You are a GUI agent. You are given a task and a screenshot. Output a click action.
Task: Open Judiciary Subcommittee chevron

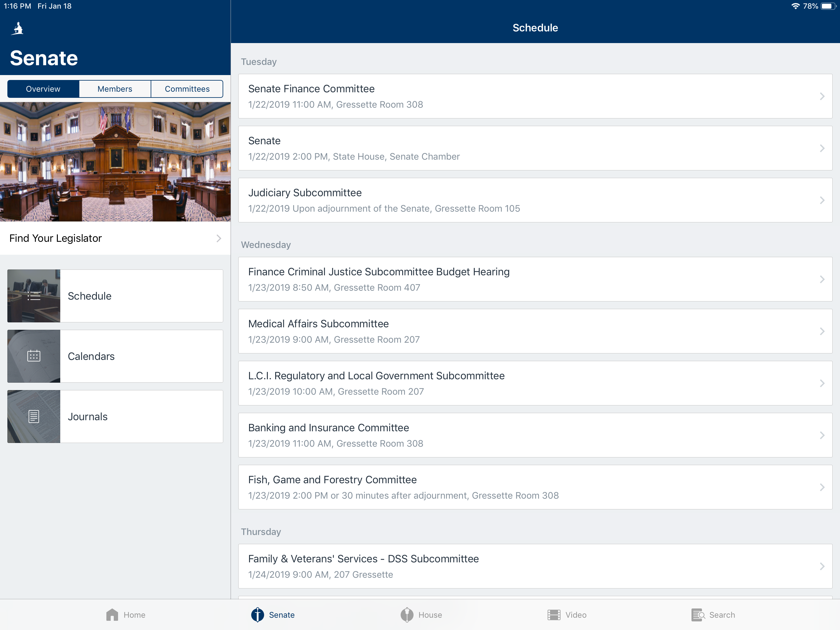(x=822, y=200)
